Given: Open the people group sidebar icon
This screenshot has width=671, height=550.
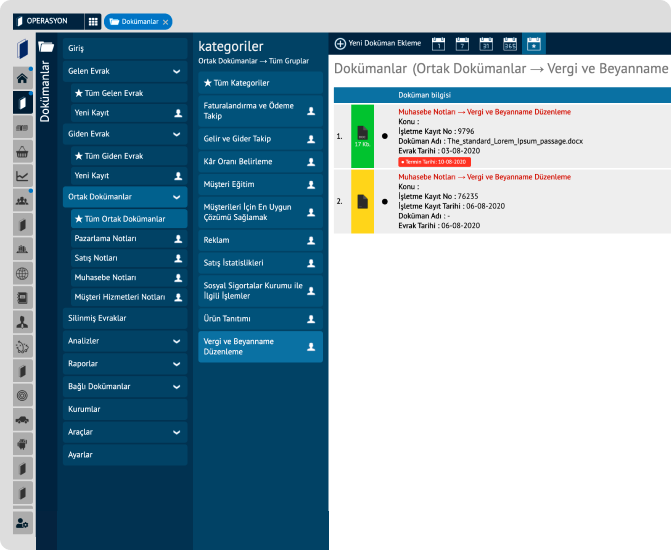Looking at the screenshot, I should (x=22, y=200).
